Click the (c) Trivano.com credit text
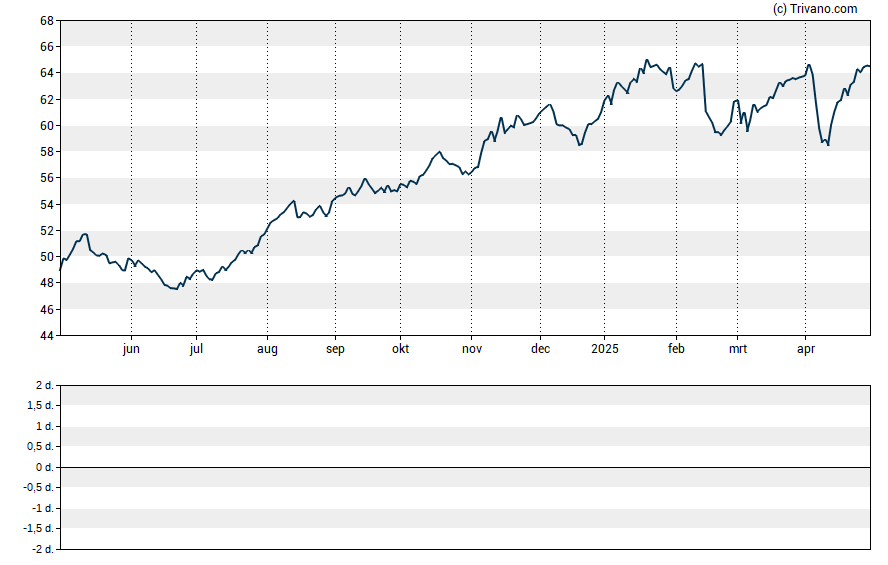The image size is (888, 565). [x=815, y=8]
